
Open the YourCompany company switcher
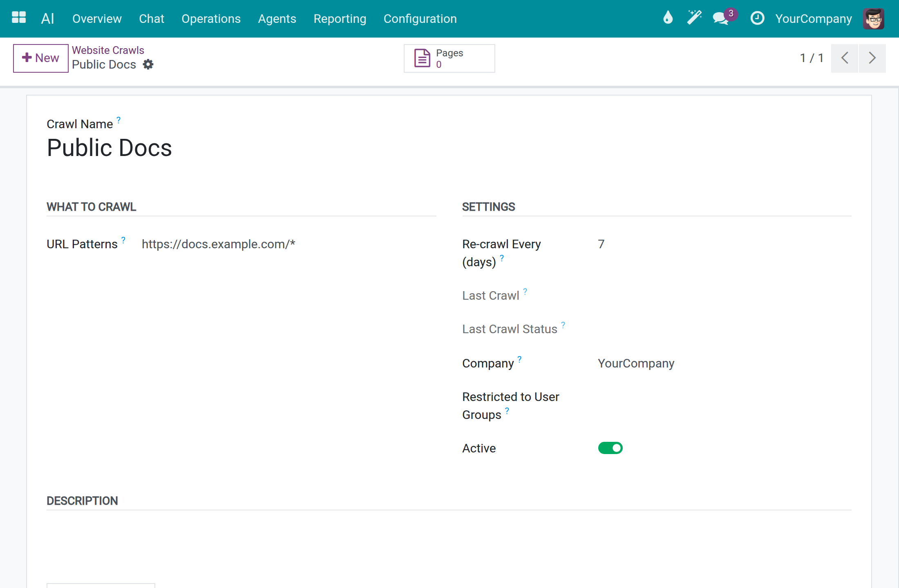click(813, 19)
